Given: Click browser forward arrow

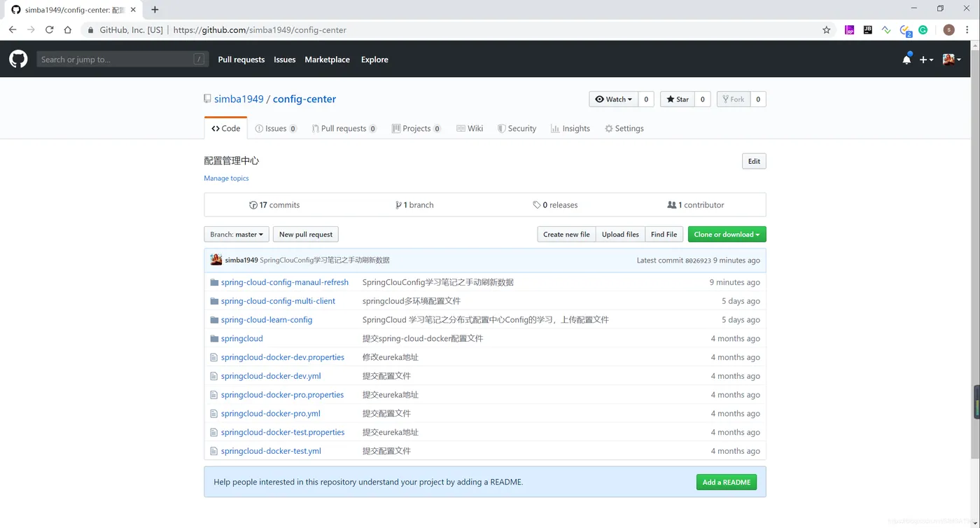Looking at the screenshot, I should click(x=31, y=30).
